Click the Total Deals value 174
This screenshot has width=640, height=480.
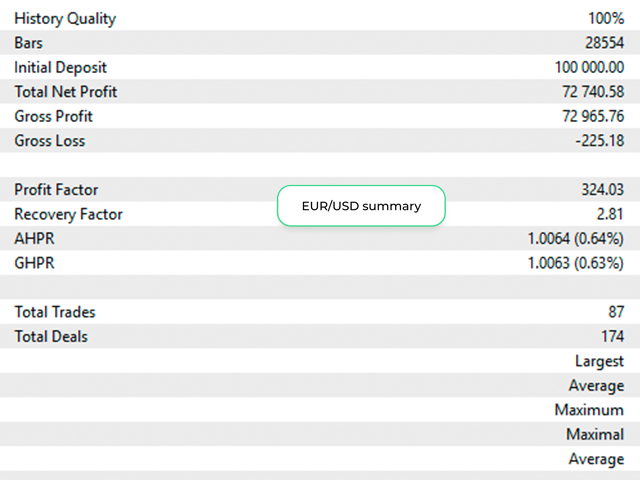point(613,337)
